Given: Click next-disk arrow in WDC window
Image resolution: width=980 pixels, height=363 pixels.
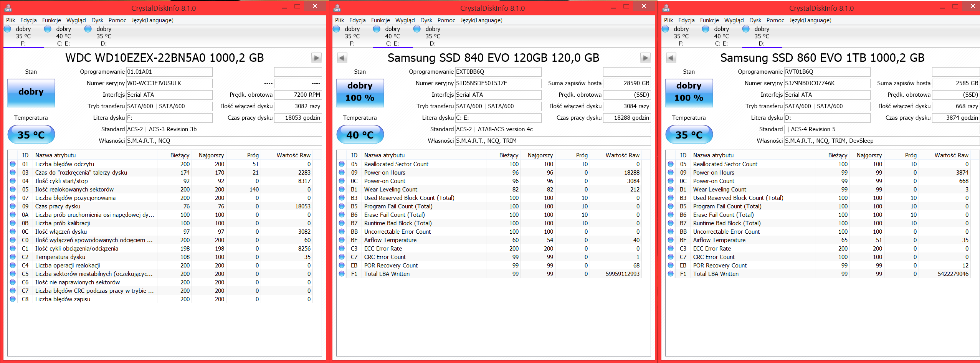Looking at the screenshot, I should click(x=316, y=58).
